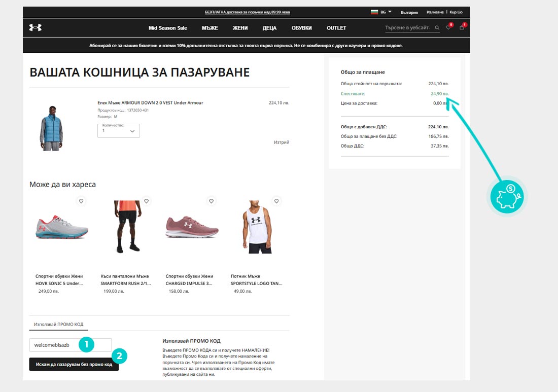Screen dimensions: 558x392
Task: Click the CHARGED IMPULSE 3 product name
Action: pos(189,280)
